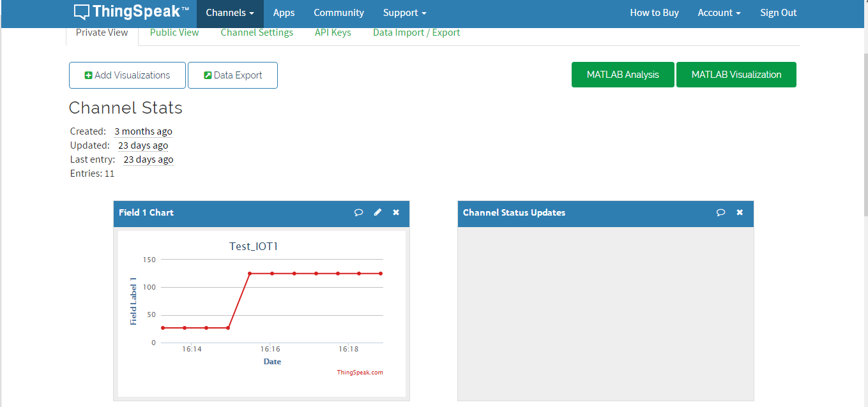Click the '23 days ago' Updated link
868x407 pixels.
click(x=142, y=145)
